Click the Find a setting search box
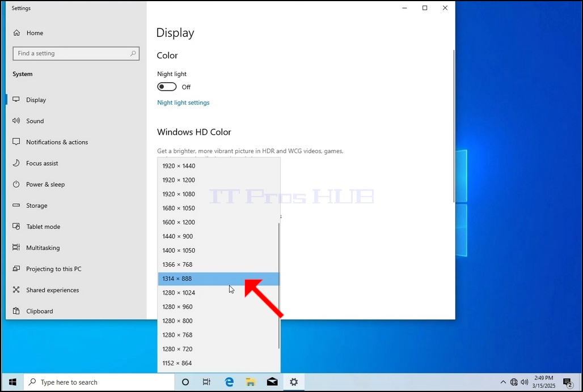583x392 pixels. [x=76, y=53]
